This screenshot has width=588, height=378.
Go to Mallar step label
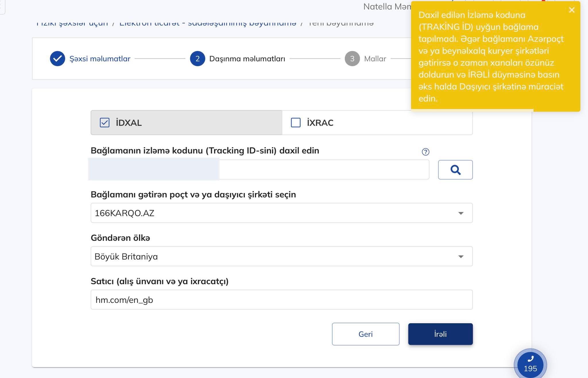(x=375, y=59)
